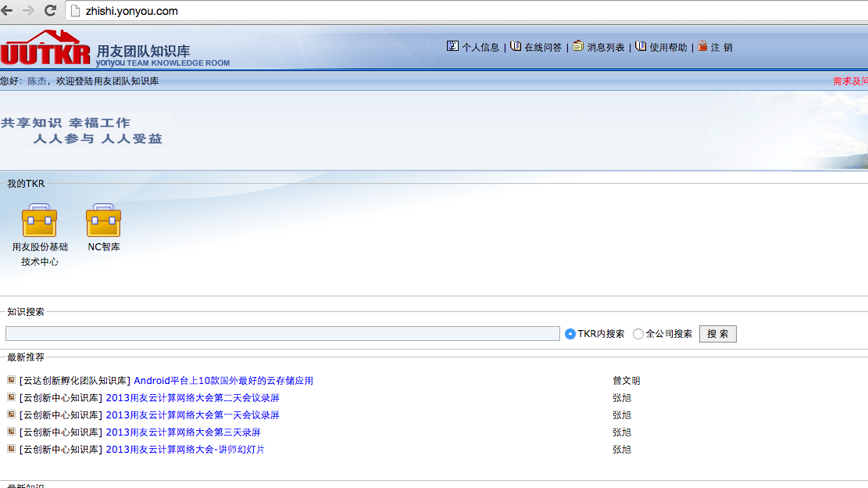868x488 pixels.
Task: Reload the page with refresh icon
Action: pyautogui.click(x=50, y=10)
